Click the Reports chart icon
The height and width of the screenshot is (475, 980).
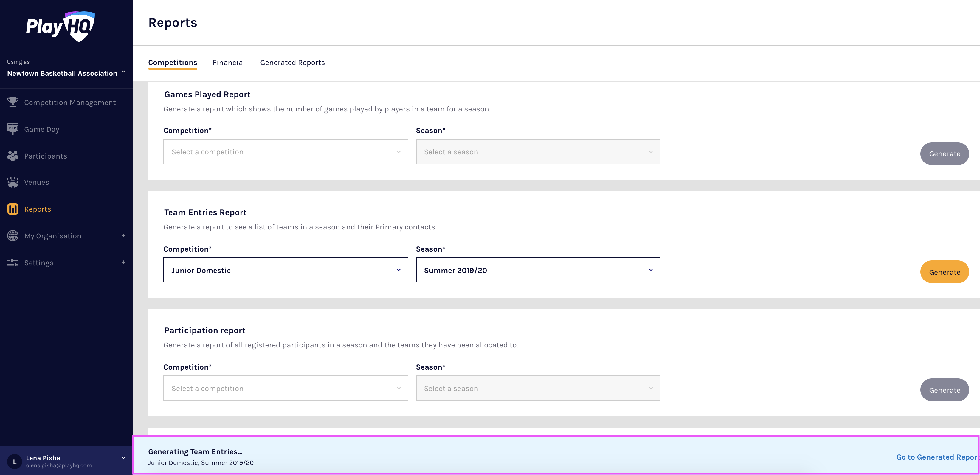point(13,209)
